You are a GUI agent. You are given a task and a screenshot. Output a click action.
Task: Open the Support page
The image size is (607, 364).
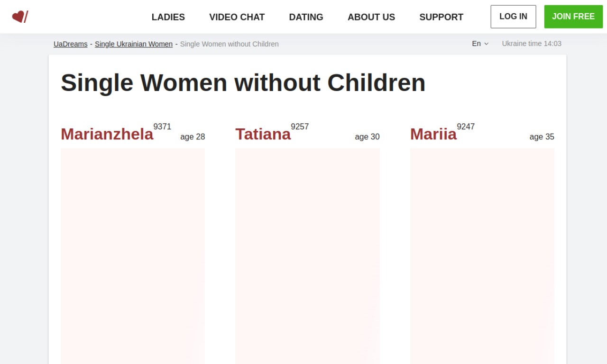[441, 17]
